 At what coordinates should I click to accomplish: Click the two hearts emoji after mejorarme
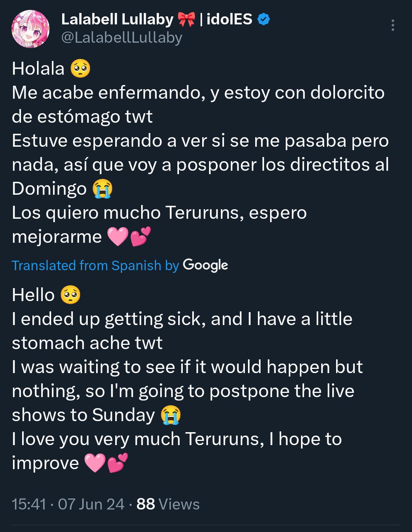pos(141,236)
